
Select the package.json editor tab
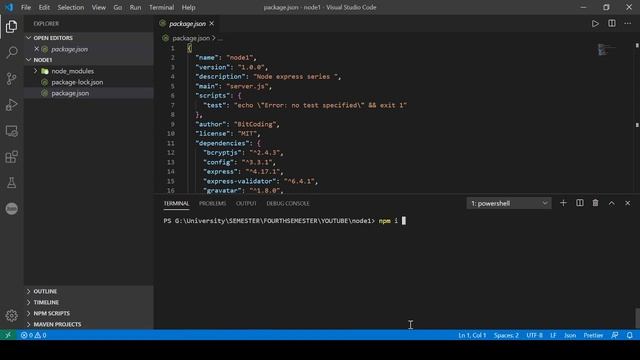(x=187, y=24)
